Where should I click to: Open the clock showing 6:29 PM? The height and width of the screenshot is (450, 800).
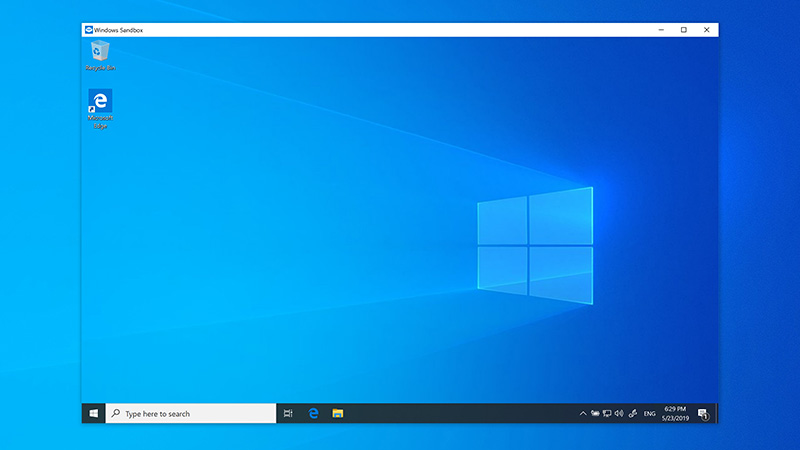pos(676,413)
